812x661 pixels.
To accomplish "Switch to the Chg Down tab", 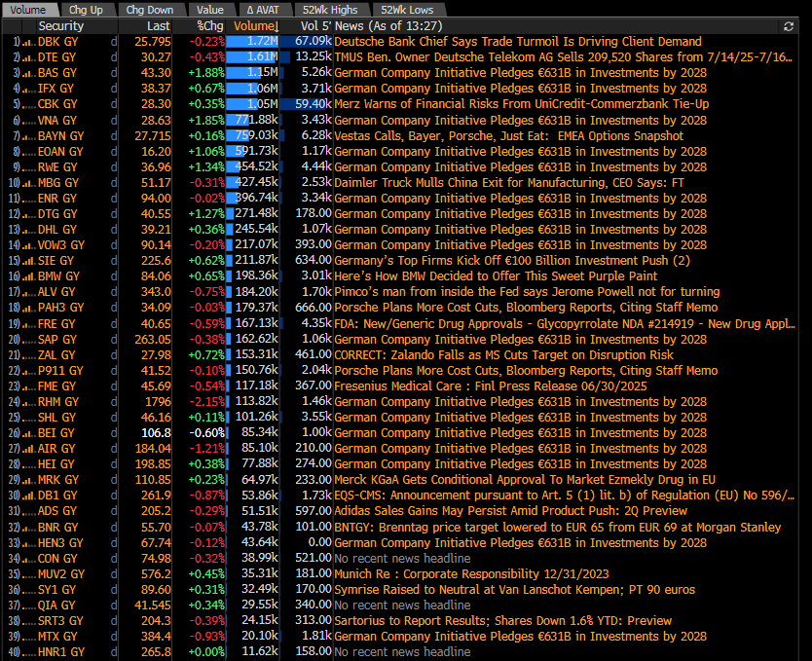I will tap(149, 10).
